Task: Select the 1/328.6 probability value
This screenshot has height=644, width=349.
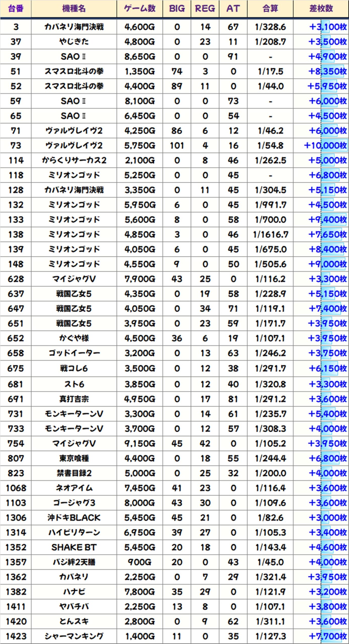Action: click(x=270, y=27)
